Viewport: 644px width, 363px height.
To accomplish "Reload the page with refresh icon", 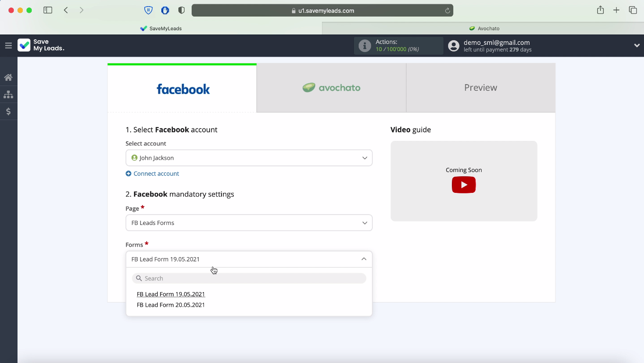I will 447,10.
